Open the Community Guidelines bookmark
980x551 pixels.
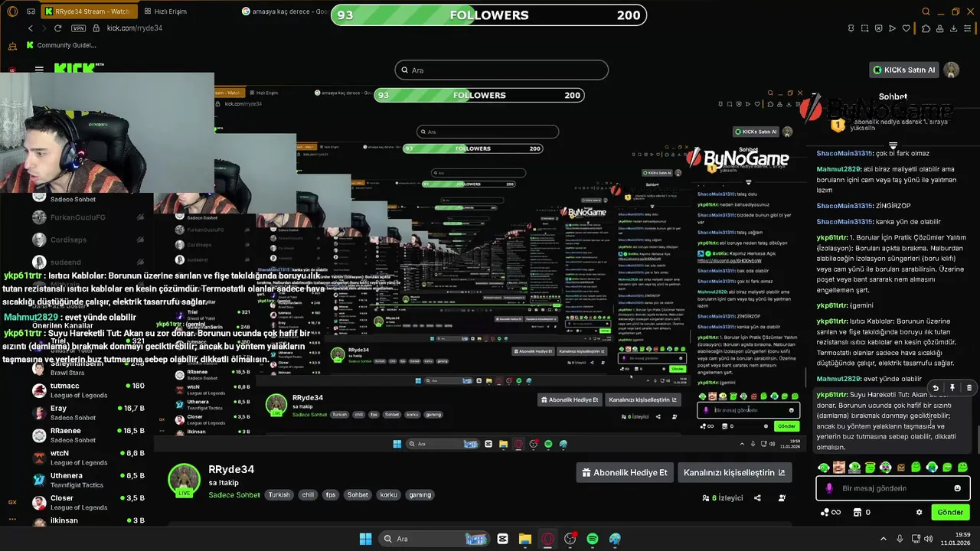[60, 45]
